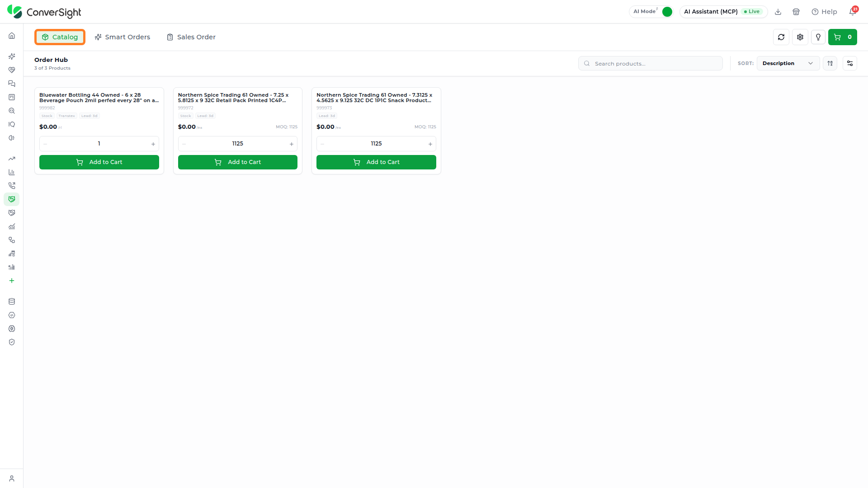Click the notifications bell icon
This screenshot has width=868, height=488.
tap(853, 12)
